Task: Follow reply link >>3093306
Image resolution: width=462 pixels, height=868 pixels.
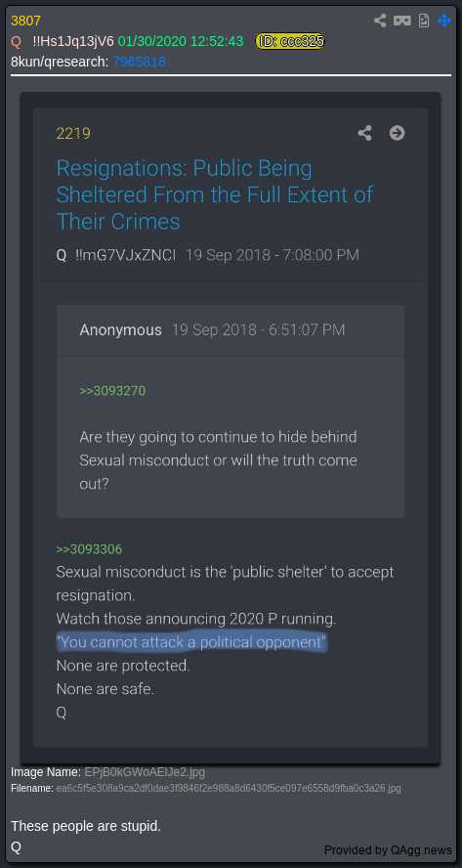Action: pyautogui.click(x=89, y=549)
